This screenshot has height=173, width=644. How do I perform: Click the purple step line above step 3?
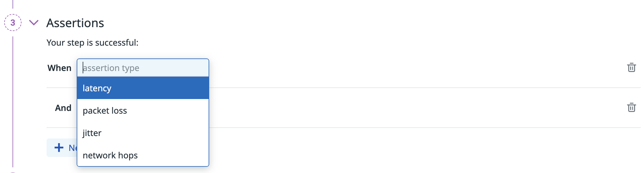click(x=13, y=4)
